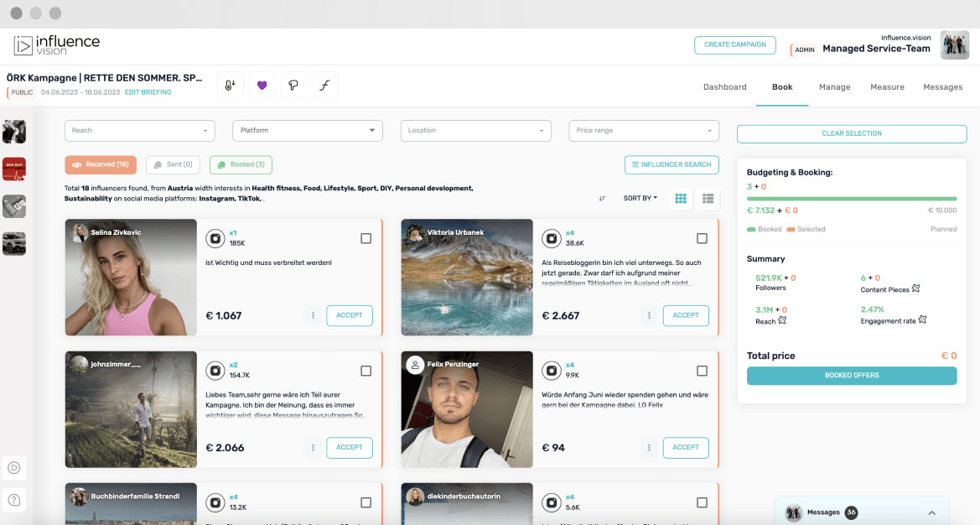Expand the Price range dropdown
Screen dimensions: 980x525
coord(643,131)
